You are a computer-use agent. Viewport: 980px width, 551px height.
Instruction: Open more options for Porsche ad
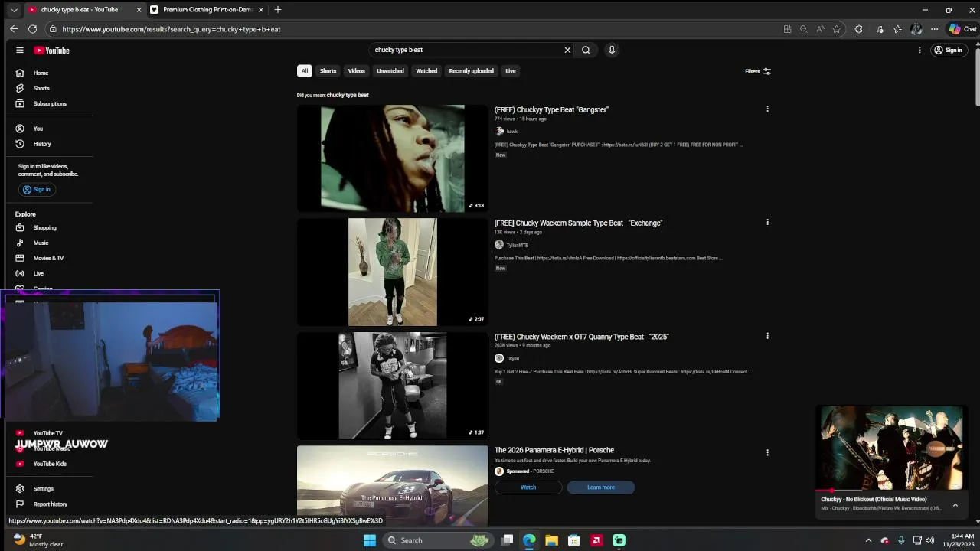click(x=767, y=452)
